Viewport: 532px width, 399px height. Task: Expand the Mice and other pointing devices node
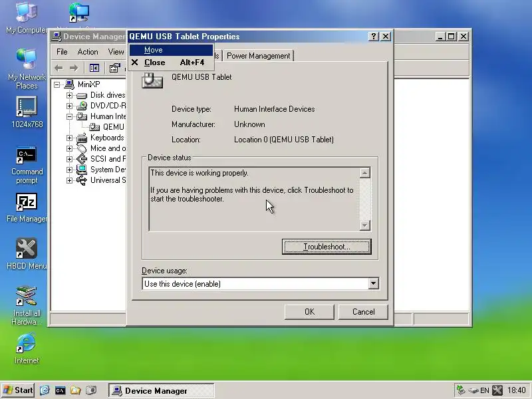tap(70, 148)
